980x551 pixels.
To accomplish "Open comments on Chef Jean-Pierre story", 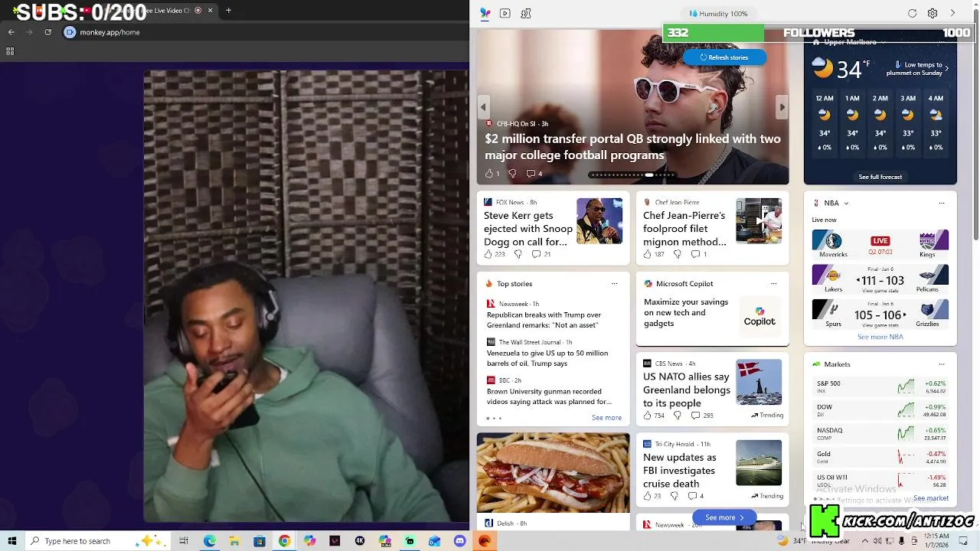I will [699, 254].
